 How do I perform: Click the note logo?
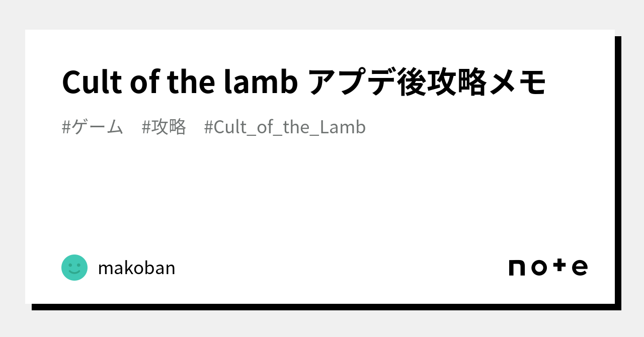[x=548, y=267]
